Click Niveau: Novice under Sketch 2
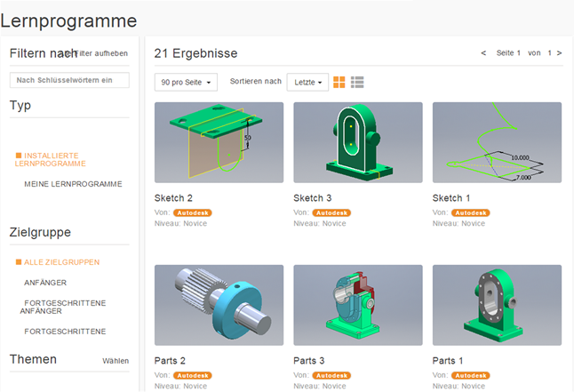574x392 pixels. coord(181,223)
